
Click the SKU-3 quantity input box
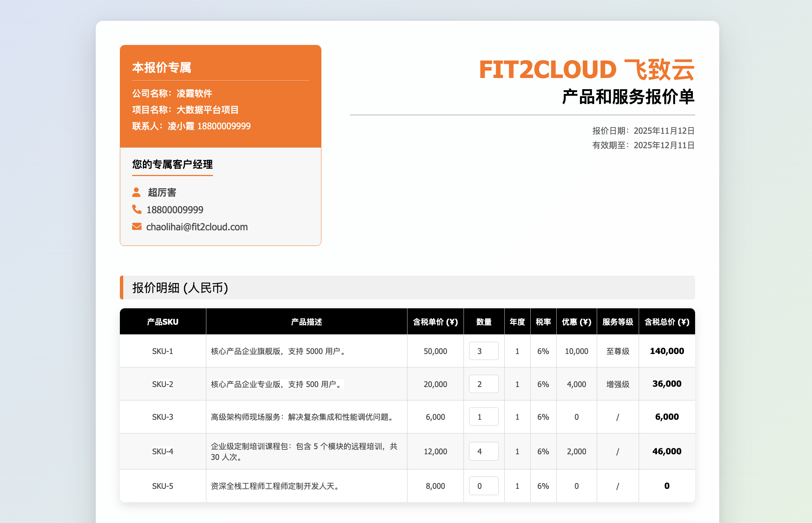(483, 417)
